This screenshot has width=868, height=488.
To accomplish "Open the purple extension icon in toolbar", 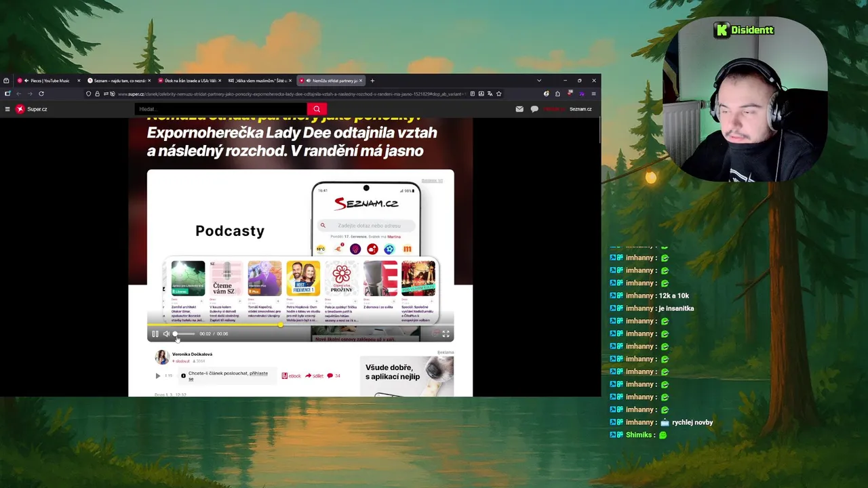I will [x=581, y=94].
